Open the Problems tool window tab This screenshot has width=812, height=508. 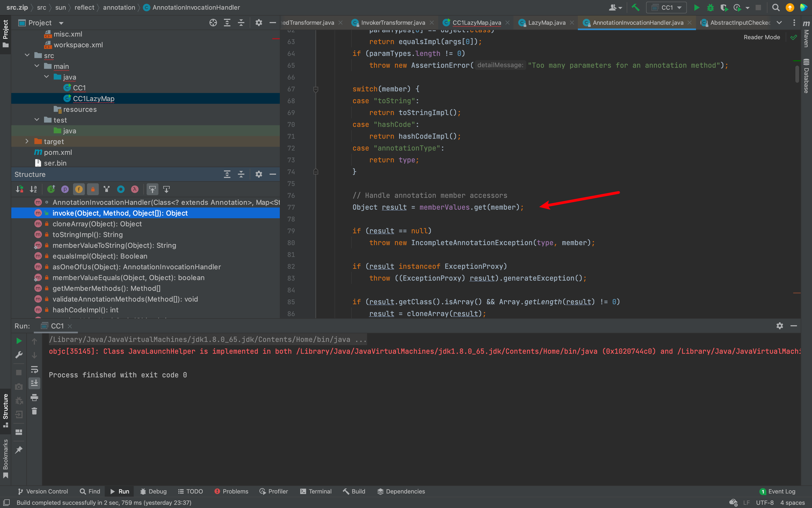(x=231, y=491)
